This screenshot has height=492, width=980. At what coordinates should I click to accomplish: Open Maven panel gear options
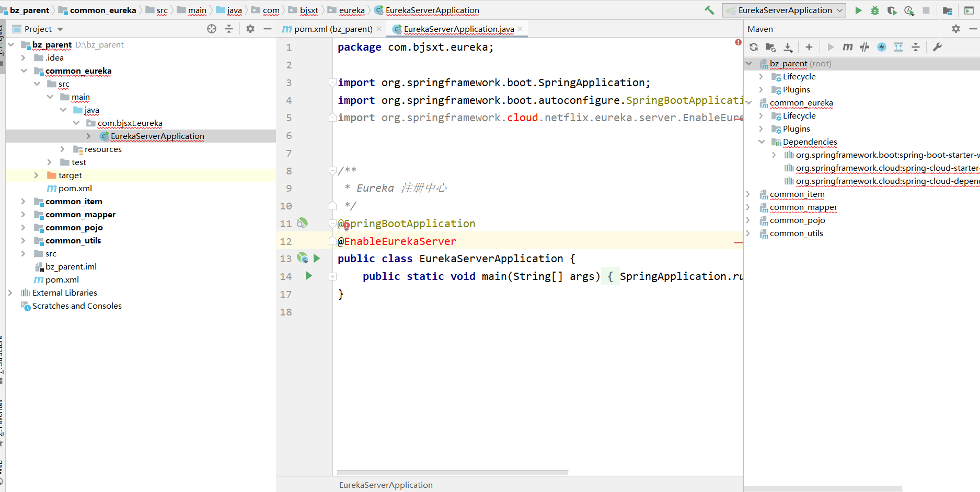click(956, 29)
